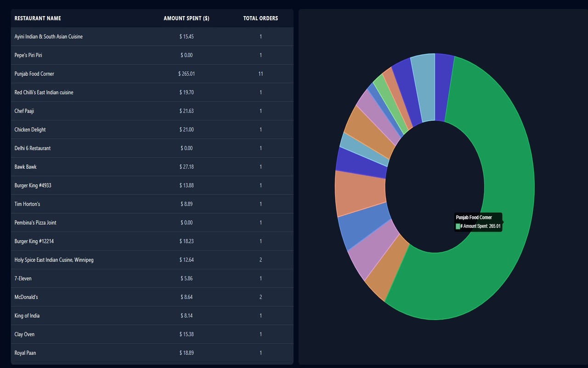Screen dimensions: 588x368
Task: Select the Clay Oven restaurant name
Action: click(24, 334)
